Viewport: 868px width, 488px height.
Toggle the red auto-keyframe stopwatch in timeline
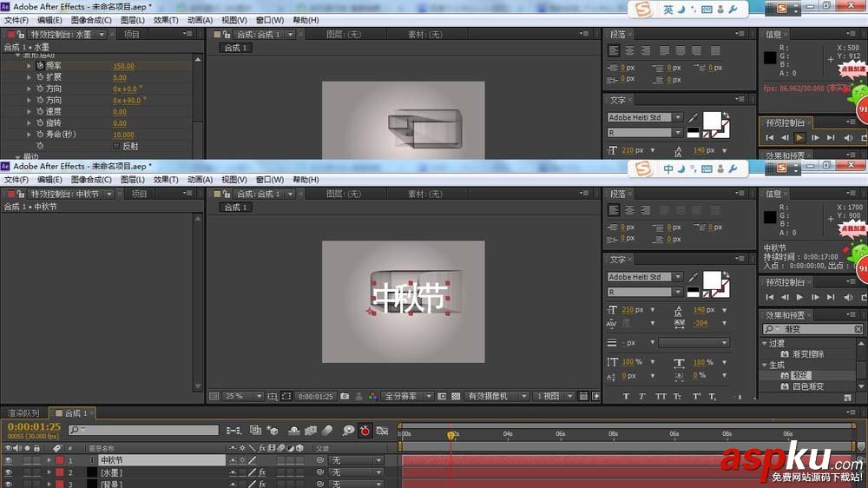[365, 430]
